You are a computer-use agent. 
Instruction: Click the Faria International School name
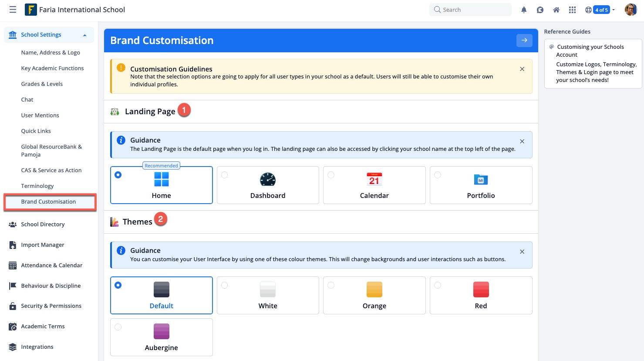coord(82,10)
